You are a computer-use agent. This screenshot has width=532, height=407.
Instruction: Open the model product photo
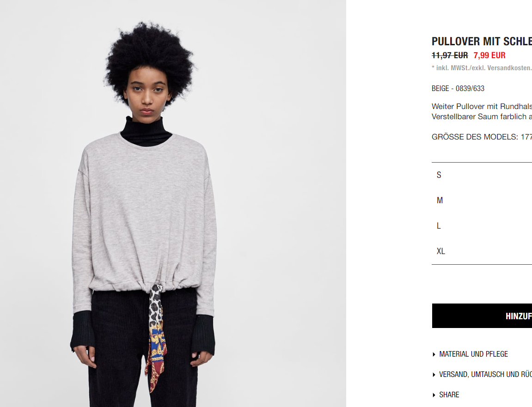(x=173, y=203)
